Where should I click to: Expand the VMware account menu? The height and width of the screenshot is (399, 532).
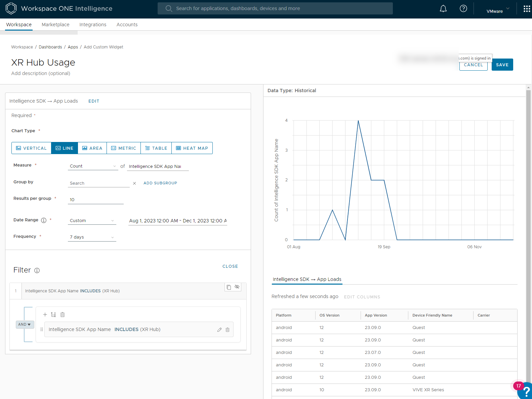point(498,11)
